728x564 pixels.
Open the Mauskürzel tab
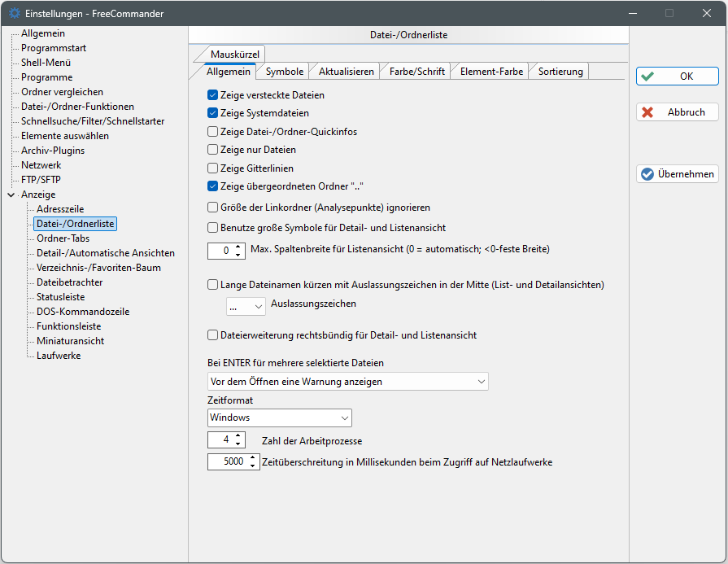click(234, 55)
